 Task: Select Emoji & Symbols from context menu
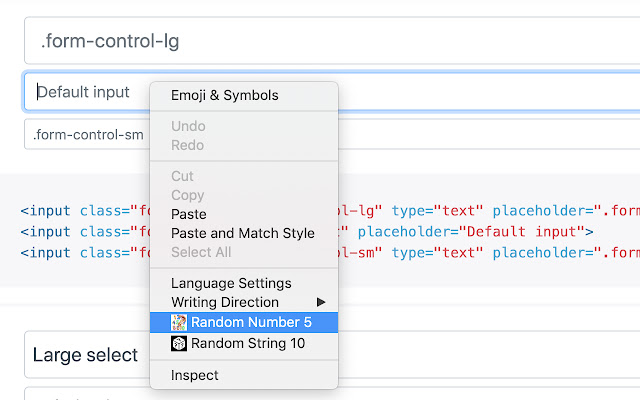coord(224,95)
